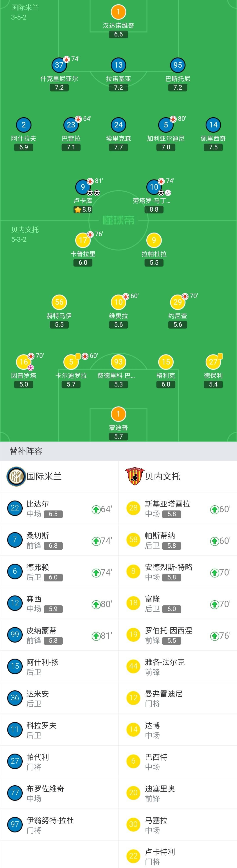
Task: Select Lukaku's number 9 jersey icon
Action: click(x=83, y=187)
